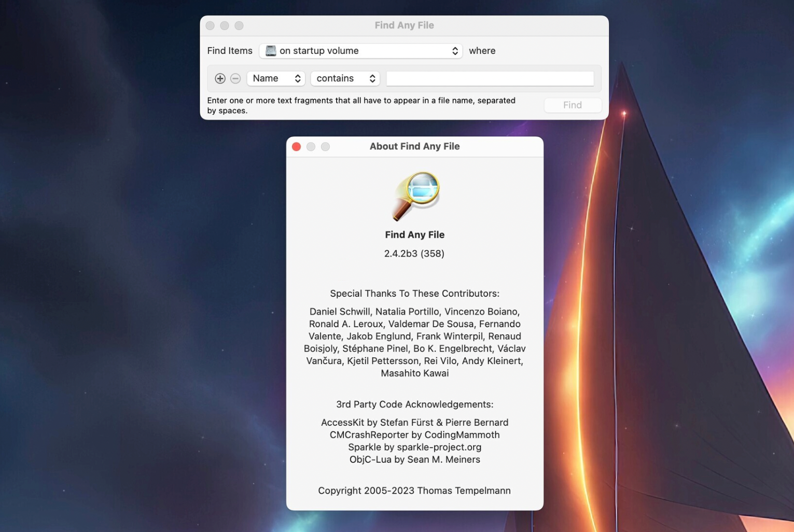Click the version text 2.4.2b3 (358)
Viewport: 794px width, 532px height.
[414, 254]
